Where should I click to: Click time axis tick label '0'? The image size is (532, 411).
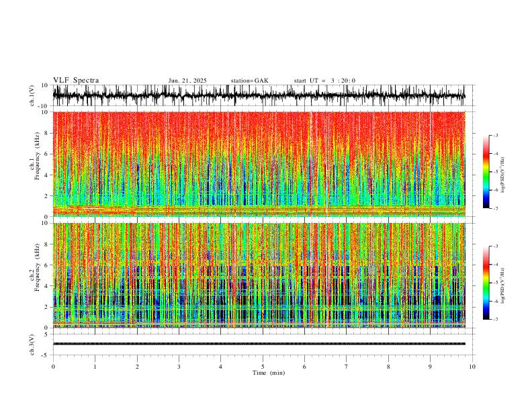click(x=53, y=367)
